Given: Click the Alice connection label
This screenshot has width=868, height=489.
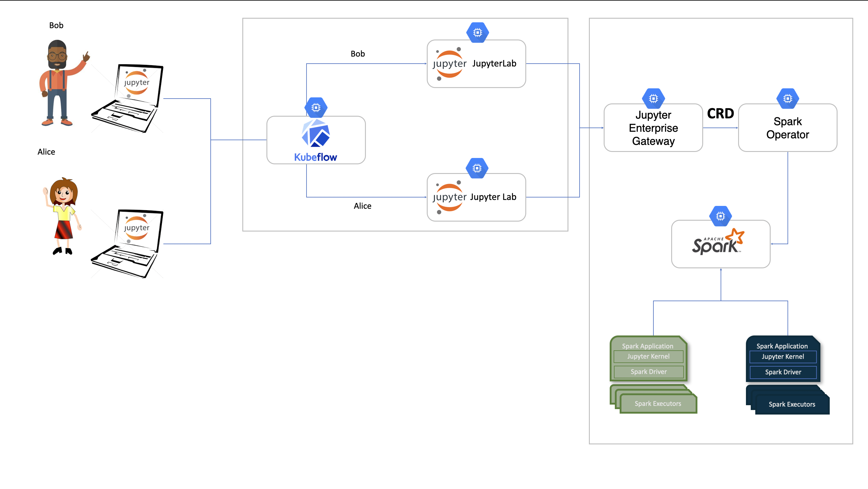Looking at the screenshot, I should (362, 206).
